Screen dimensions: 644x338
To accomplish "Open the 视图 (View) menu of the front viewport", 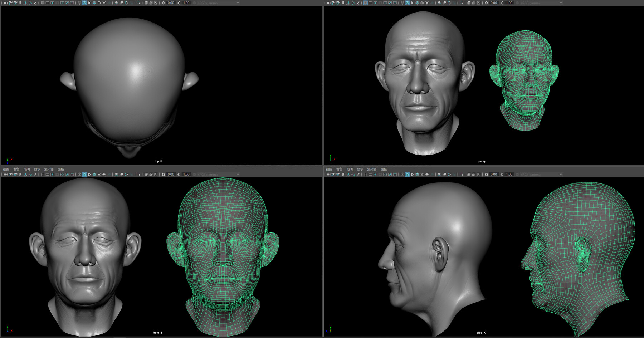I will click(6, 169).
